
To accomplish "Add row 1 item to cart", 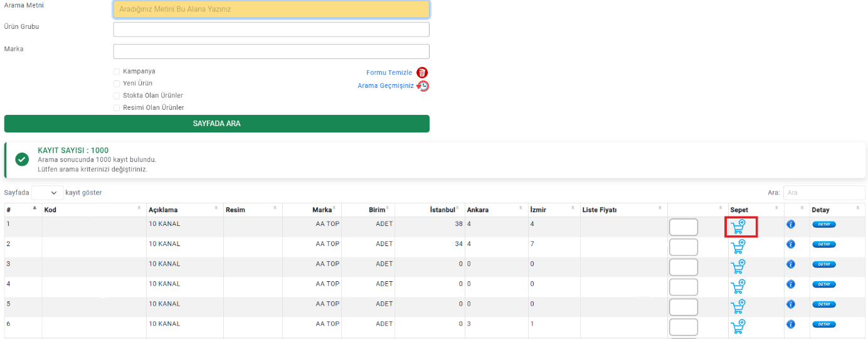I will (x=738, y=227).
